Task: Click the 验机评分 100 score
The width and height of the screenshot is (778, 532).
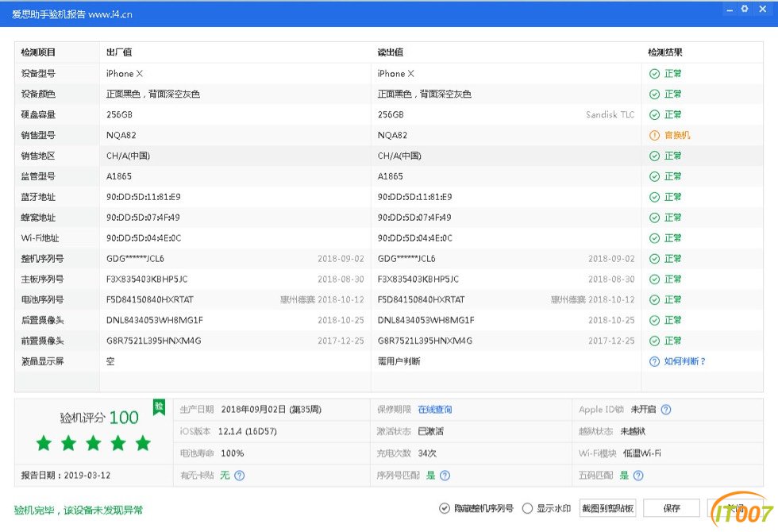Action: 99,418
